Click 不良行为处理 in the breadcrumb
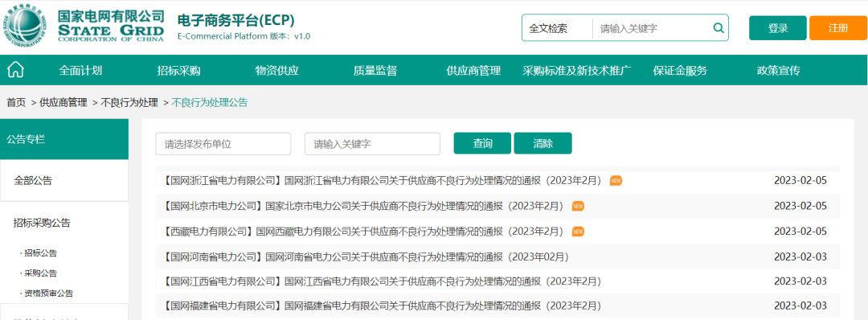Screen dimensions: 868x320 pos(129,102)
